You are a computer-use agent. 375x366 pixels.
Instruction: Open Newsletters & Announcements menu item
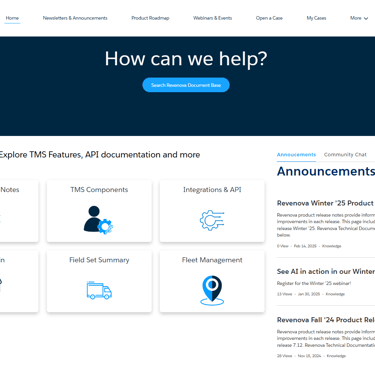tap(75, 18)
